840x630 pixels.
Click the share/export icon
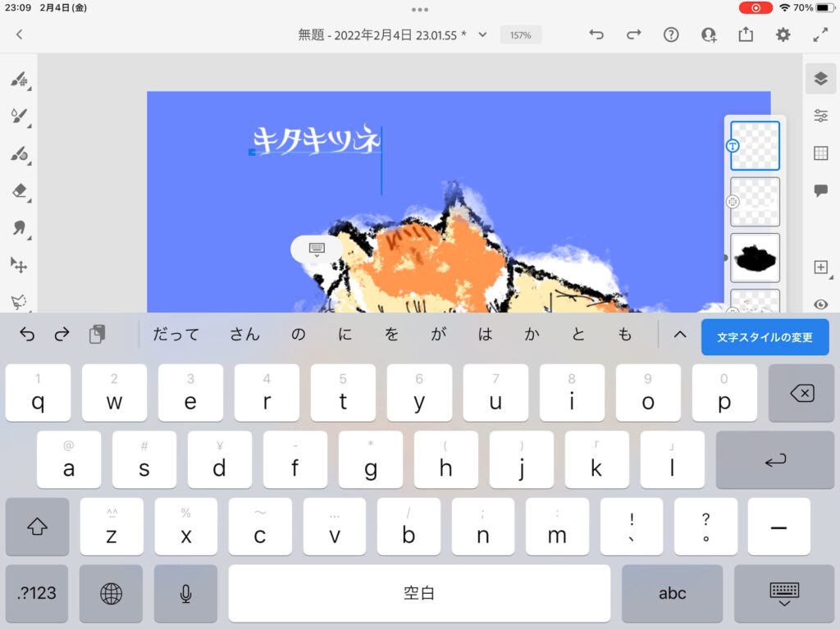(746, 34)
